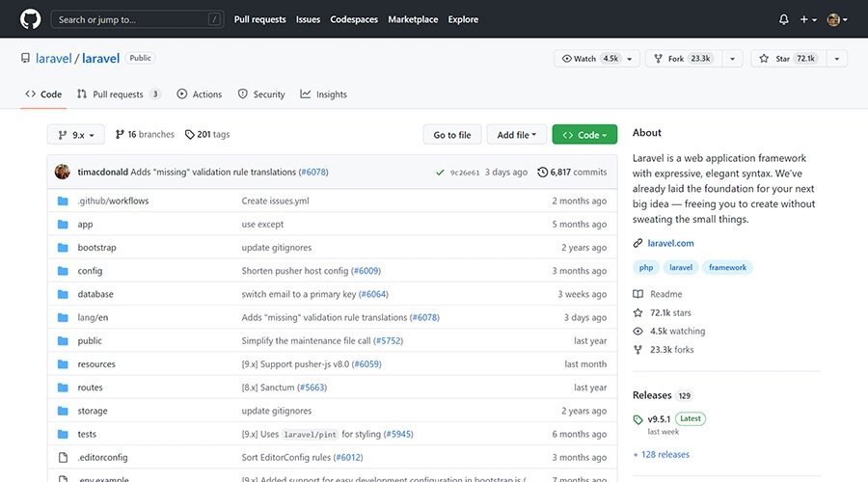Viewport: 868px width, 482px height.
Task: Watch the repository via the Watch button
Action: (x=597, y=59)
